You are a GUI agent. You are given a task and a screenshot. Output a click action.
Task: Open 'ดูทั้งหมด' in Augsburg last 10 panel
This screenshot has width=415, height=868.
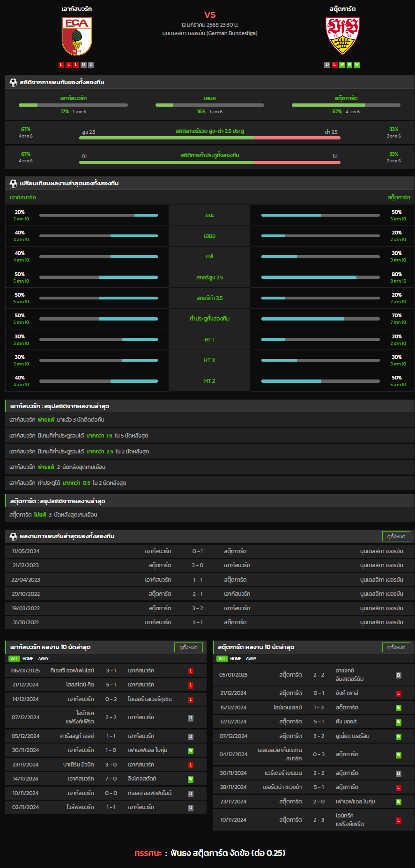(x=189, y=647)
